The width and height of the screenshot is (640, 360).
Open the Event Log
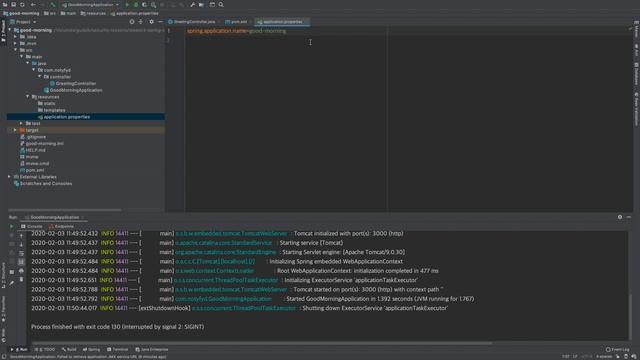click(618, 349)
